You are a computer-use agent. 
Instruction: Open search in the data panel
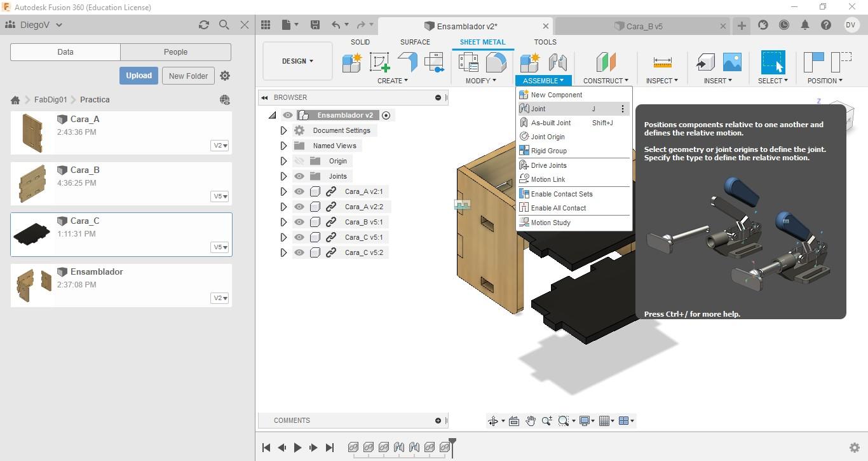[224, 25]
